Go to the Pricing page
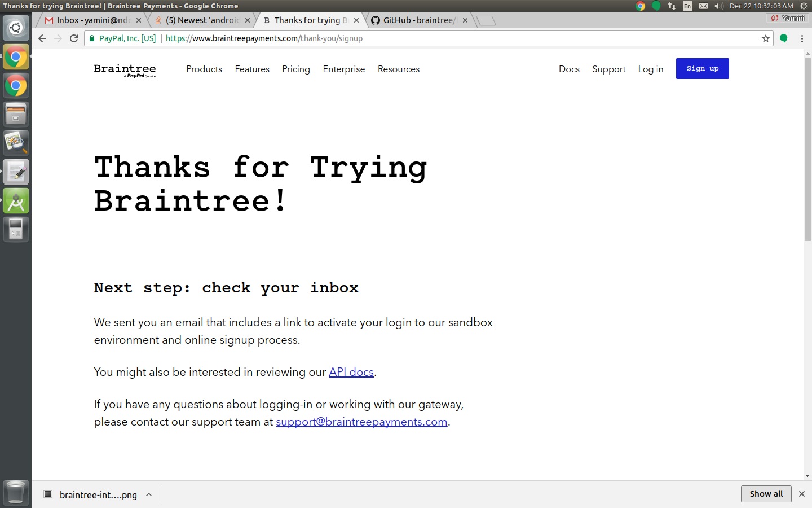 tap(296, 69)
